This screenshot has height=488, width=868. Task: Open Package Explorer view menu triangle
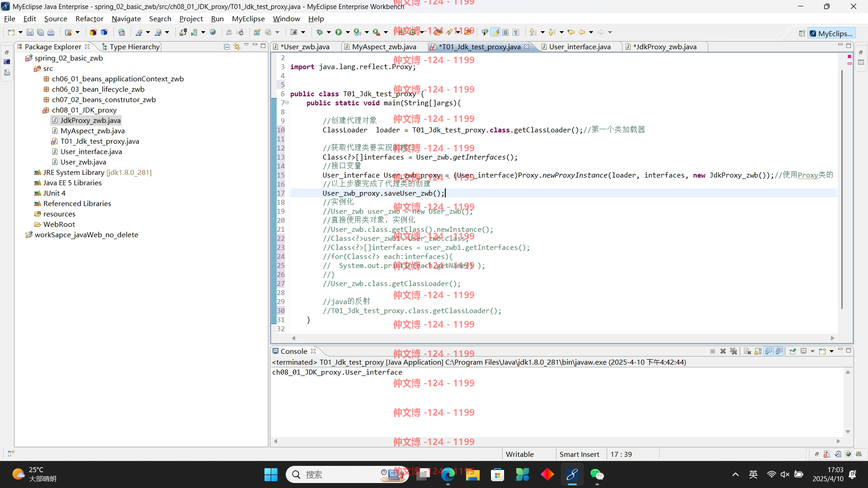246,45
